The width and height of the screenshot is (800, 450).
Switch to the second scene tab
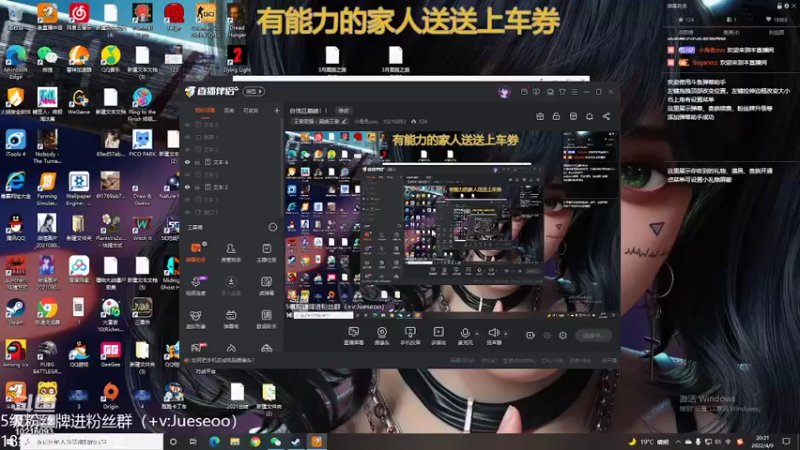tap(229, 111)
